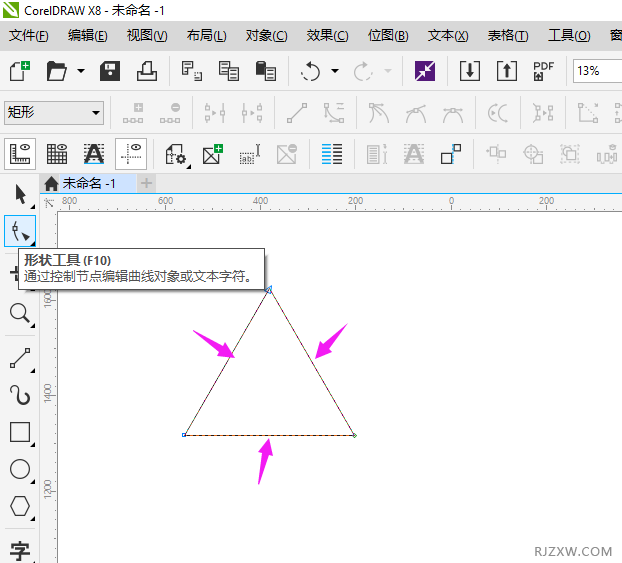Image resolution: width=622 pixels, height=563 pixels.
Task: Click the Import button
Action: [470, 71]
